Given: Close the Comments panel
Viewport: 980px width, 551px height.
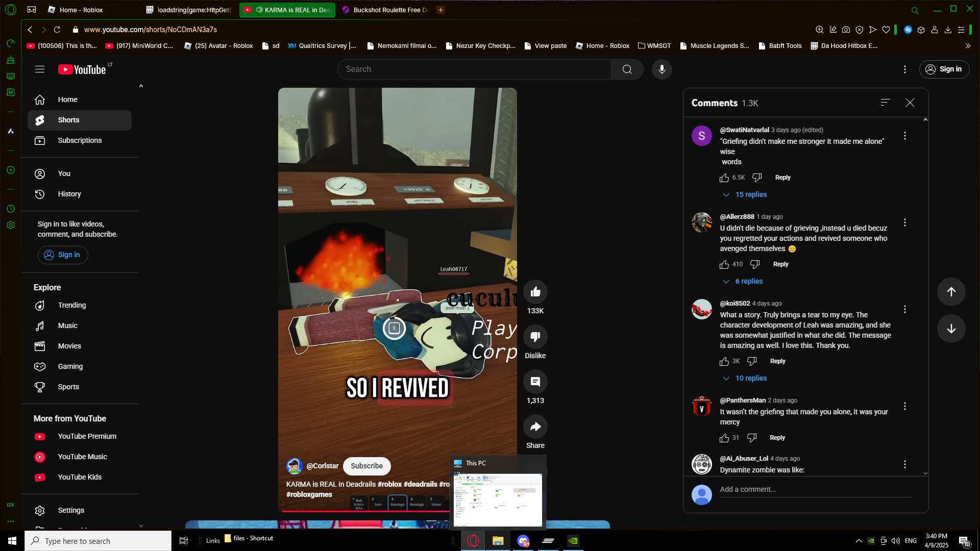Looking at the screenshot, I should click(x=910, y=103).
